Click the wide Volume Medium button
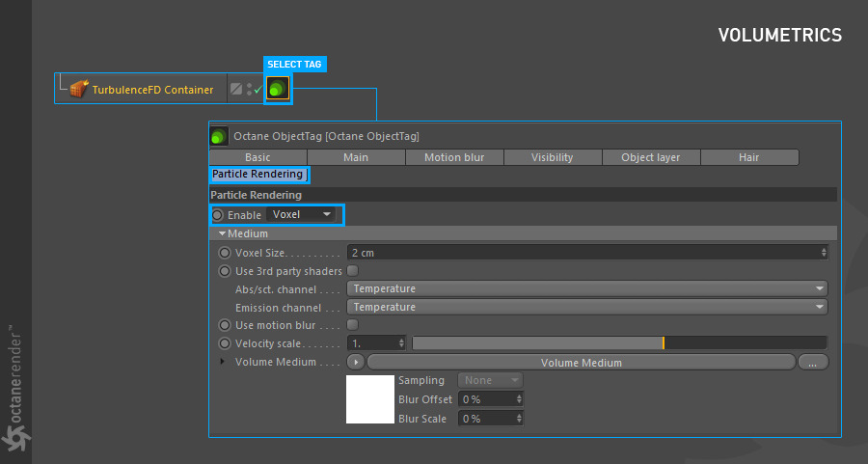This screenshot has width=868, height=464. click(581, 363)
